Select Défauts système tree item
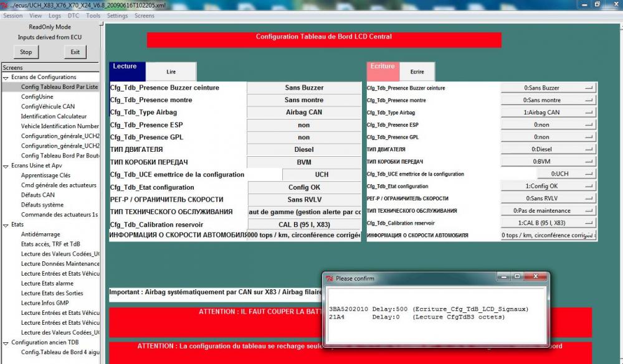Screen dimensions: 623x364 pos(42,205)
